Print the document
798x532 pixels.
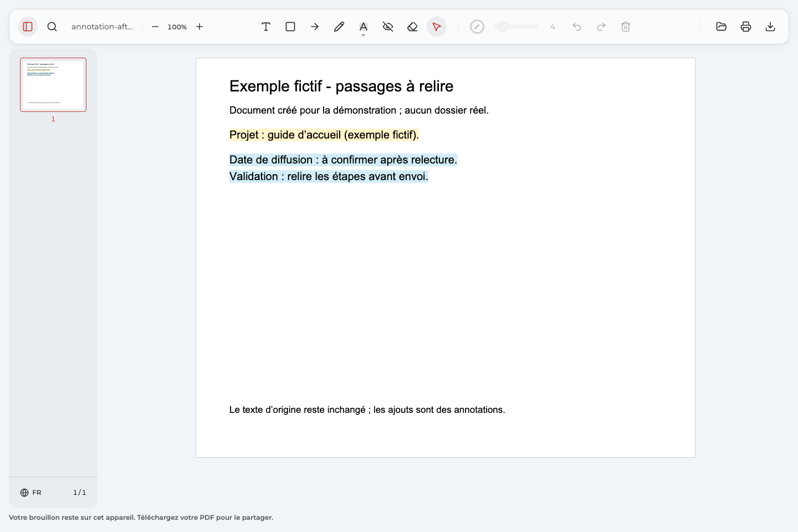pyautogui.click(x=746, y=27)
